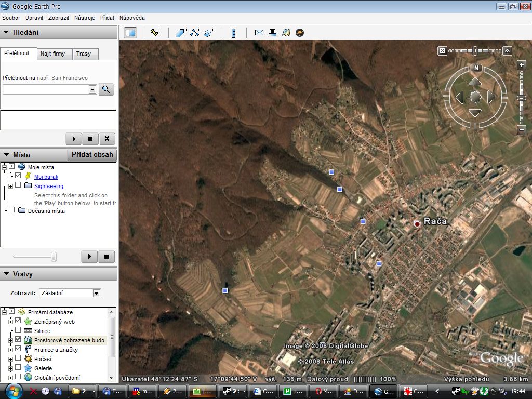Open the Soubor menu

11,18
